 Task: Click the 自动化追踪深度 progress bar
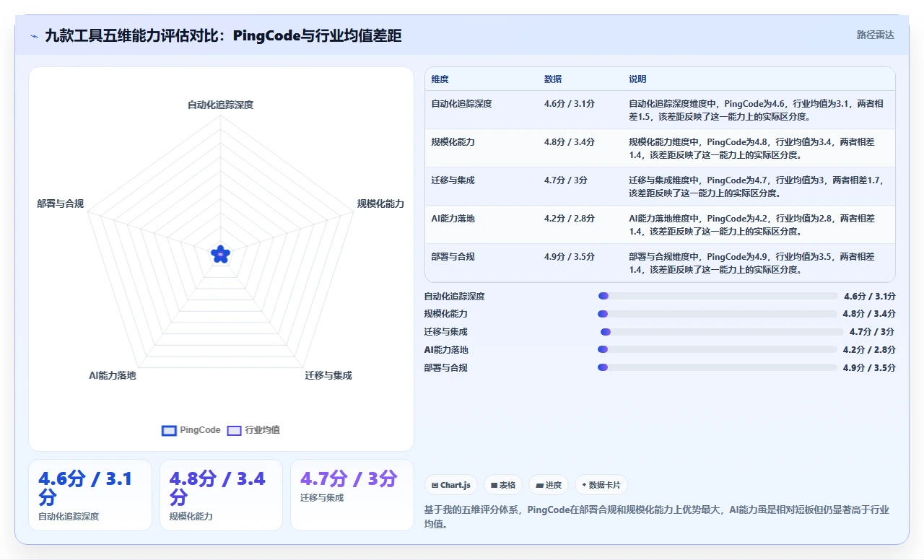point(718,296)
